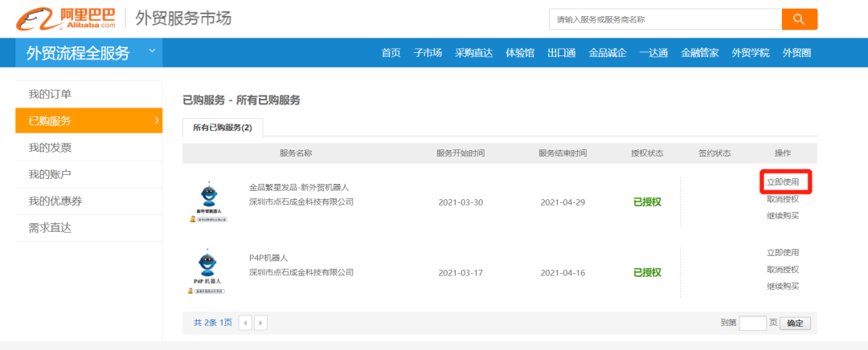Open the P4P机器人 service name
868x350 pixels.
click(268, 258)
